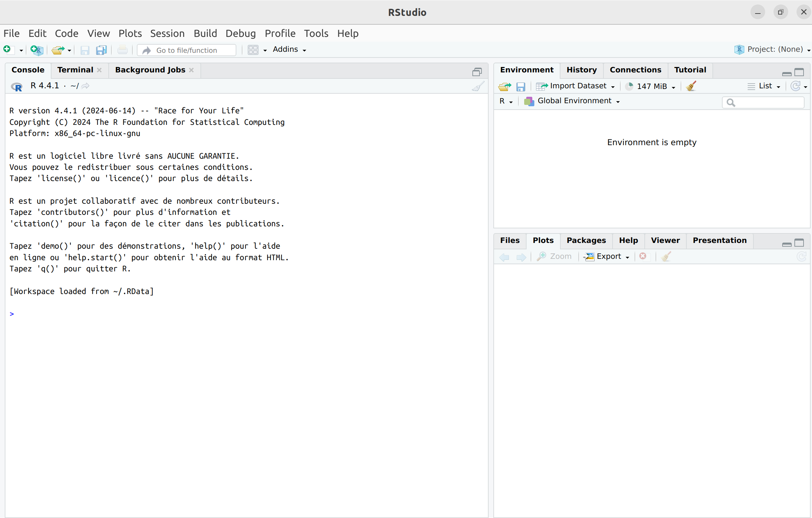Open the List view dropdown
This screenshot has height=518, width=812.
pyautogui.click(x=764, y=86)
